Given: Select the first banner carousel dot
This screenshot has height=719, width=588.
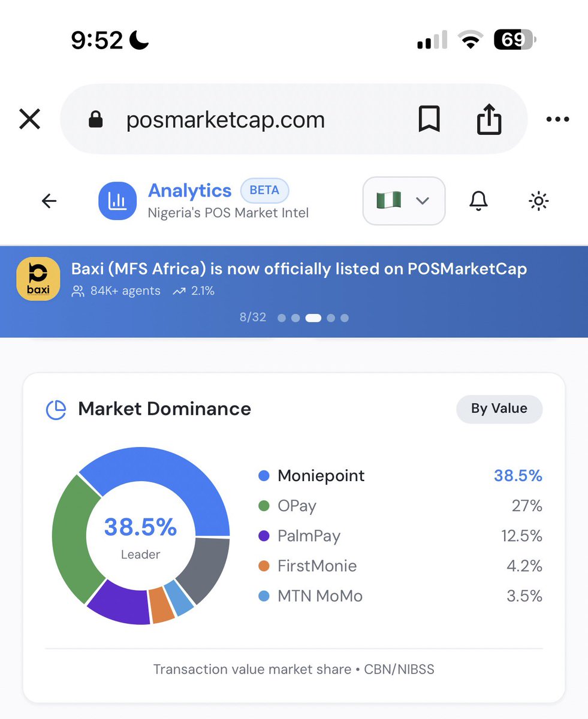Looking at the screenshot, I should click(x=282, y=318).
